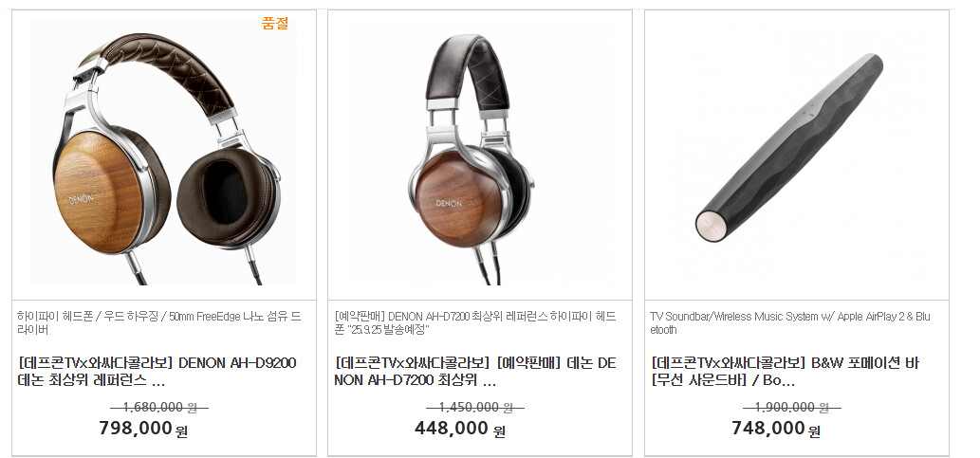Click the struck-through 1,900,000원 original price
The height and width of the screenshot is (458, 980).
tap(792, 408)
